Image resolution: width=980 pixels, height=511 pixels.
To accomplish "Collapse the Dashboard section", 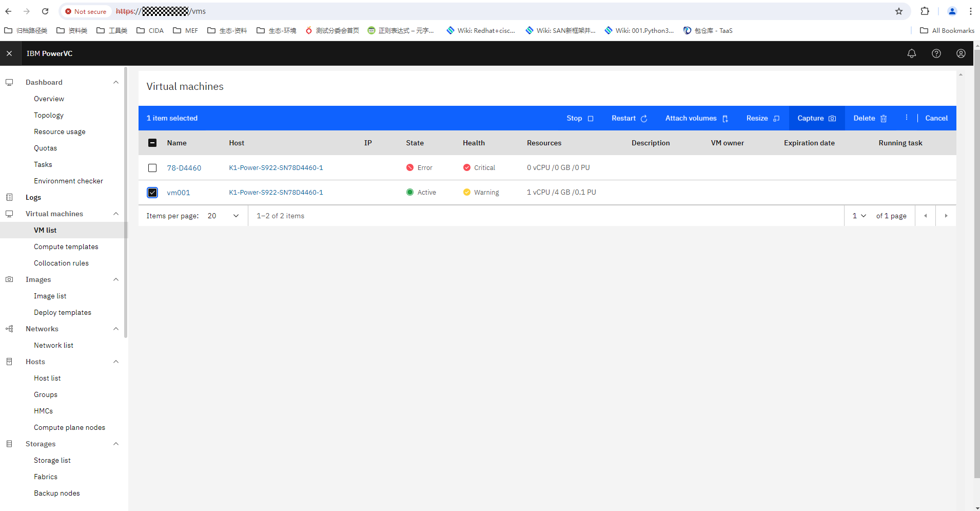I will click(116, 82).
